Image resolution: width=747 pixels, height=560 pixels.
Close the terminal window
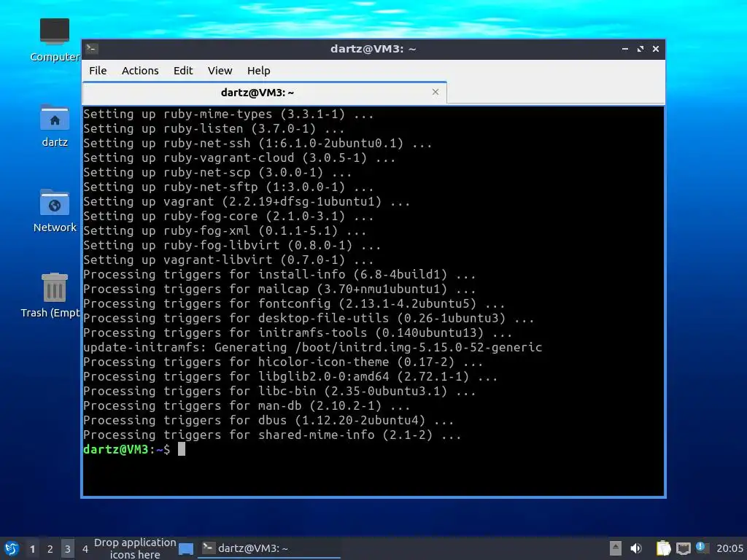pyautogui.click(x=656, y=49)
